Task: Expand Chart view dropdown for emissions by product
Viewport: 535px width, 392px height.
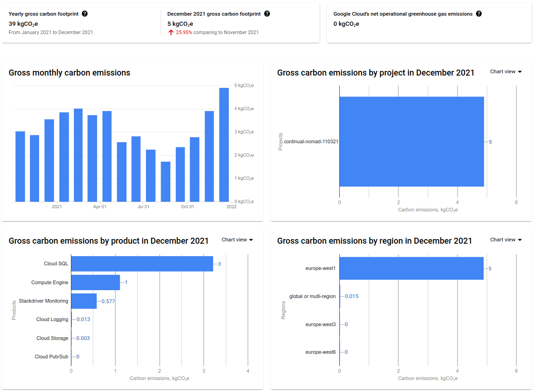Action: coord(237,240)
